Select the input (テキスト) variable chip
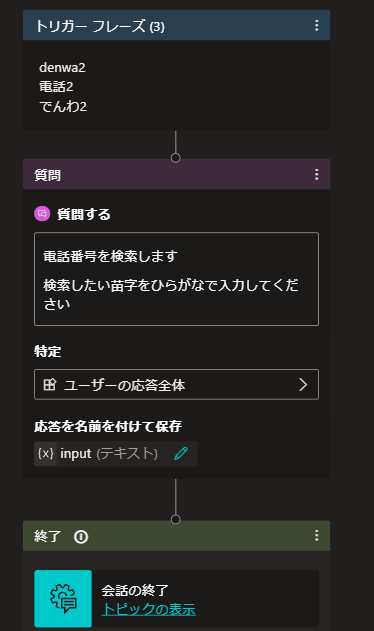This screenshot has height=631, width=374. (x=116, y=454)
